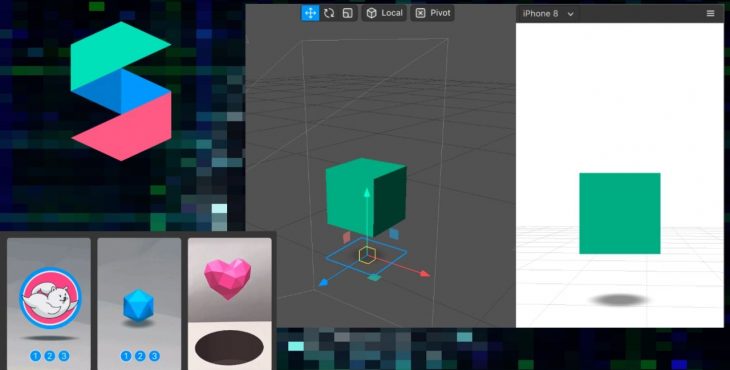Click the red X-axis gizmo arrow
730x370 pixels.
(424, 274)
